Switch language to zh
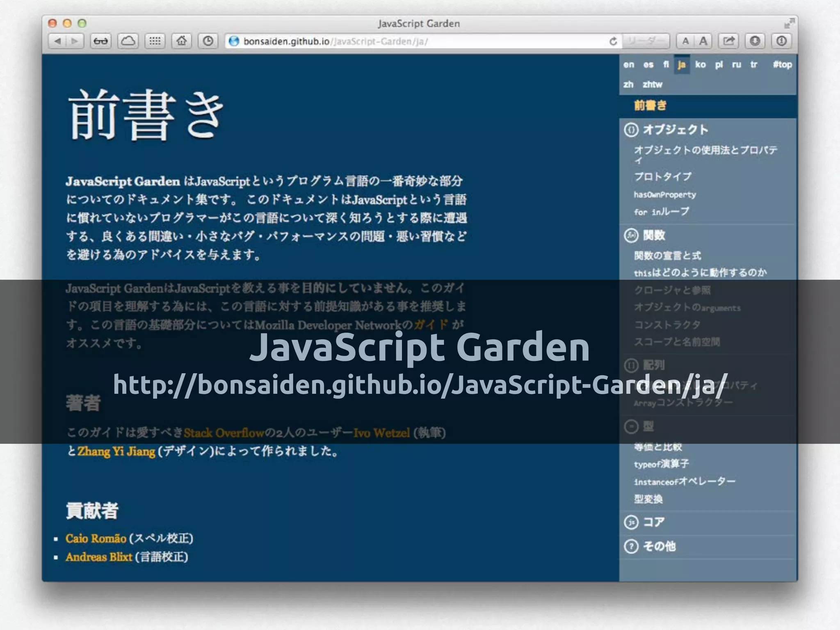The image size is (840, 630). coord(628,84)
